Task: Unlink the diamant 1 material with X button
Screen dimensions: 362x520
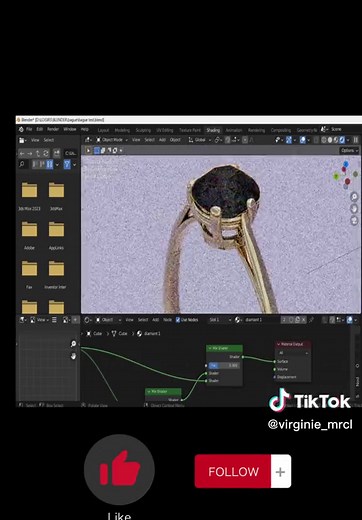Action: tap(304, 320)
